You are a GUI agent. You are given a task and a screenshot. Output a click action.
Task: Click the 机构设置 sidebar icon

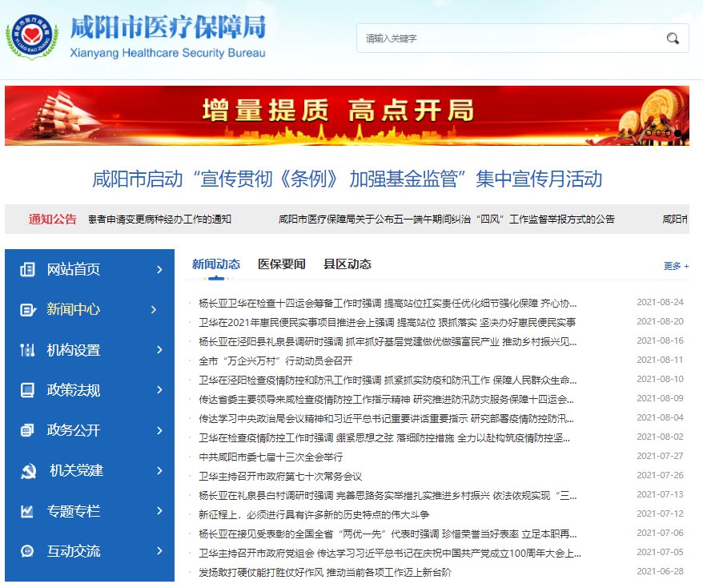[27, 350]
